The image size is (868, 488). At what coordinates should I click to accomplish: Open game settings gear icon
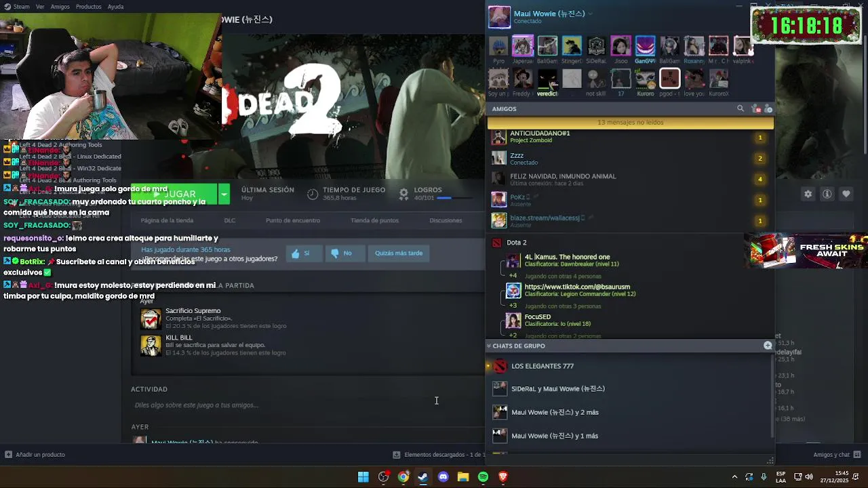[808, 194]
